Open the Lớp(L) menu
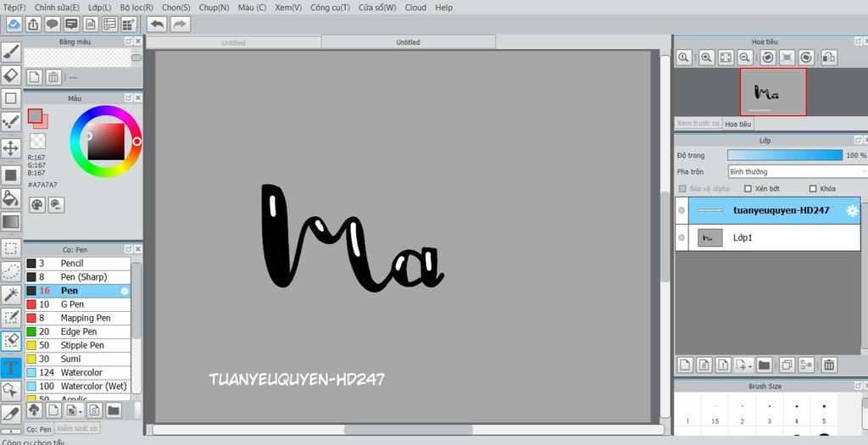Image resolution: width=868 pixels, height=445 pixels. [100, 8]
